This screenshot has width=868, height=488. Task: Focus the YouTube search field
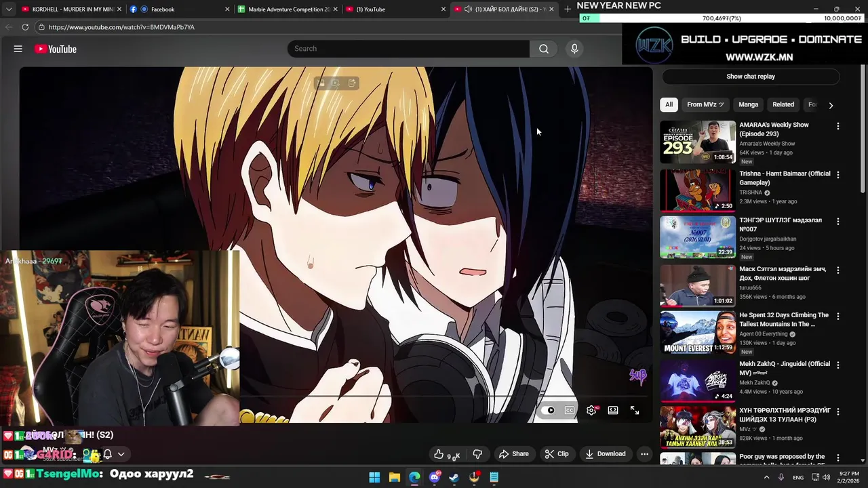(x=408, y=49)
